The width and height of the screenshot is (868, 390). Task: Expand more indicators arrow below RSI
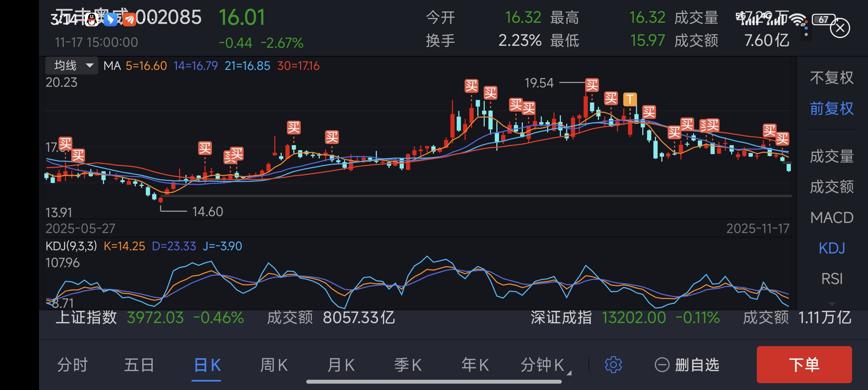(831, 304)
